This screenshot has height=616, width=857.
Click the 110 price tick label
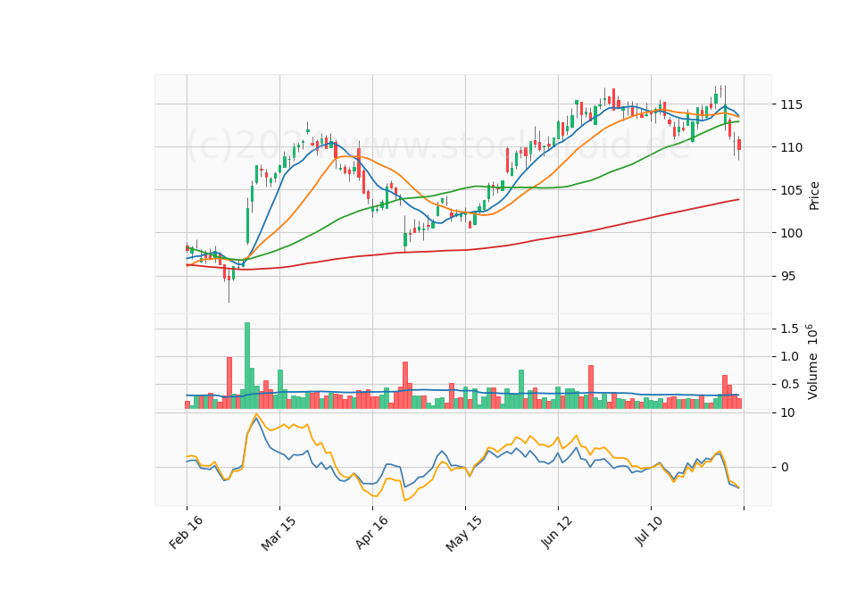point(793,147)
